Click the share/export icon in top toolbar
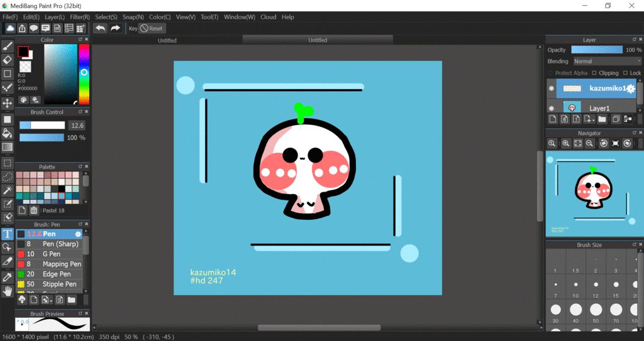Viewport: 644px width, 341px height. tap(22, 28)
